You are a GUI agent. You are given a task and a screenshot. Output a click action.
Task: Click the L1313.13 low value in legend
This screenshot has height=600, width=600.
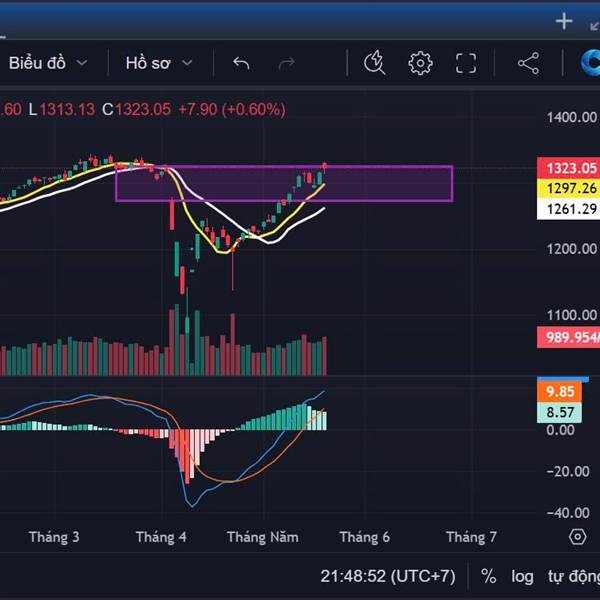(62, 109)
